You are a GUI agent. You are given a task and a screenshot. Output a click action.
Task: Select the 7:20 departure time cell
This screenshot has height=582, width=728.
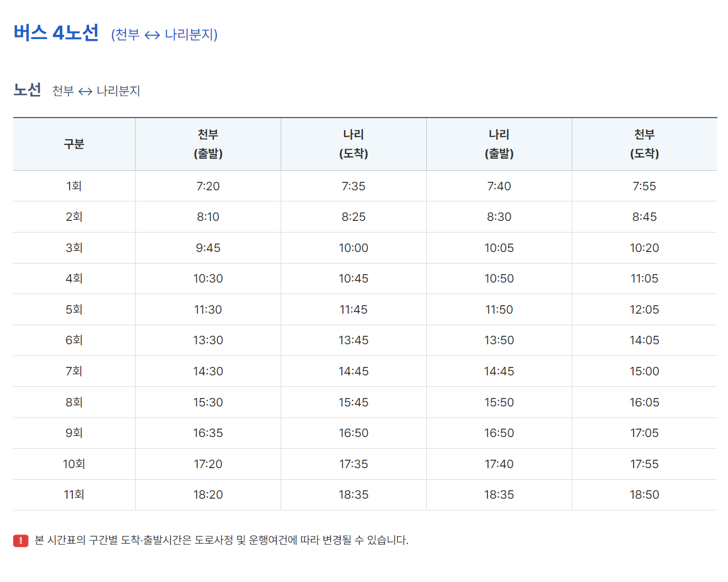[x=208, y=186]
